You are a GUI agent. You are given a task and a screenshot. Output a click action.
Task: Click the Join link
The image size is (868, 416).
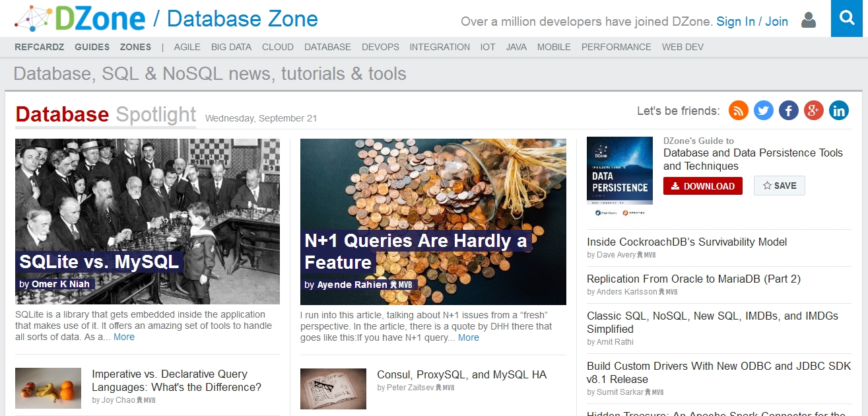point(777,21)
